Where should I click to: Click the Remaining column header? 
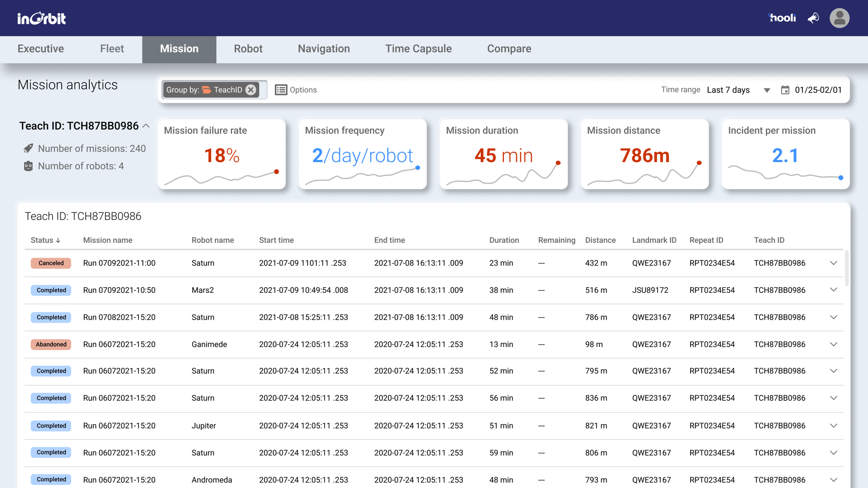tap(556, 240)
